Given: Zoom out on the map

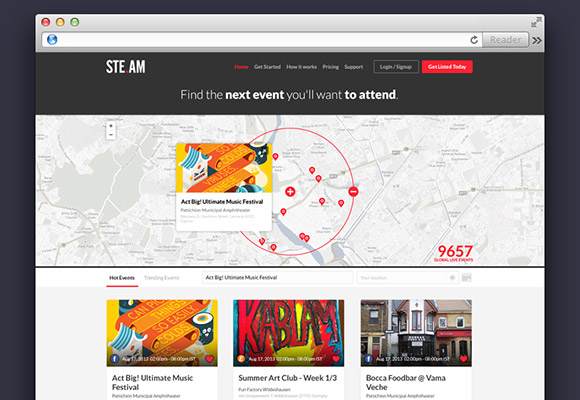Looking at the screenshot, I should pyautogui.click(x=111, y=135).
